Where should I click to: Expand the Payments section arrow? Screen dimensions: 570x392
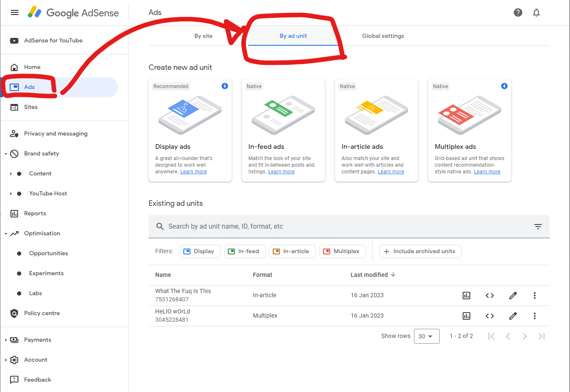(6, 340)
